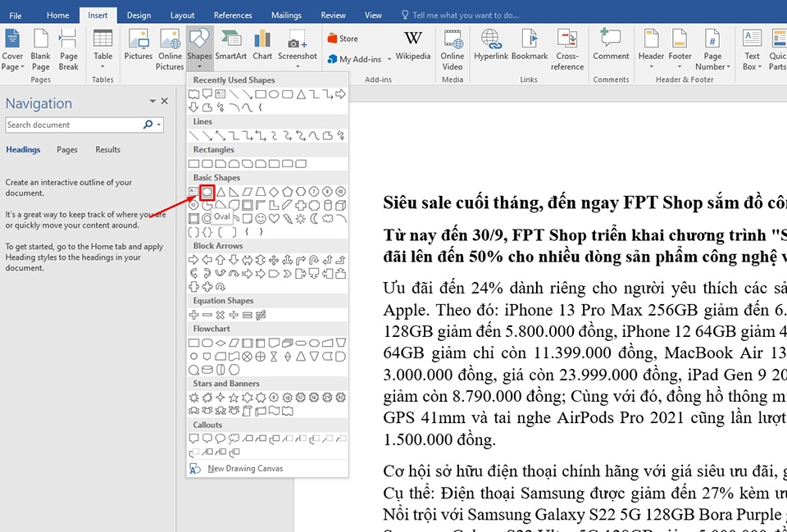Expand search options arrow in Navigation
Image resolution: width=787 pixels, height=532 pixels.
(x=159, y=125)
